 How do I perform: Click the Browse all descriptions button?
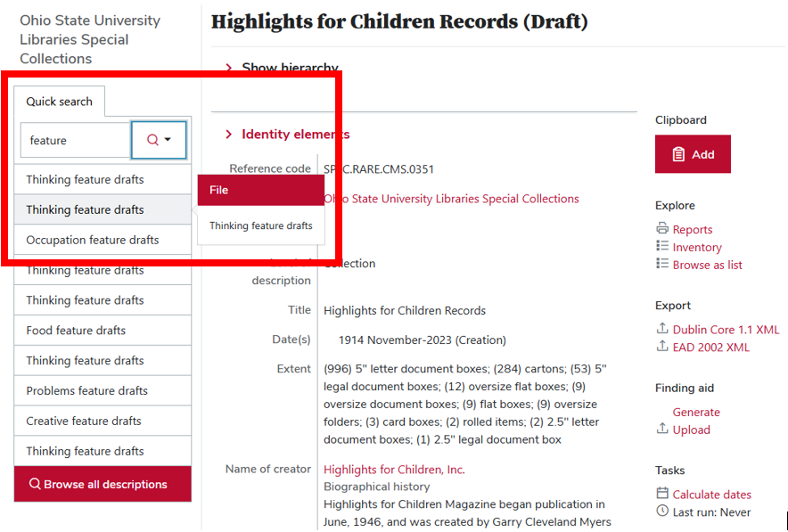click(x=103, y=484)
